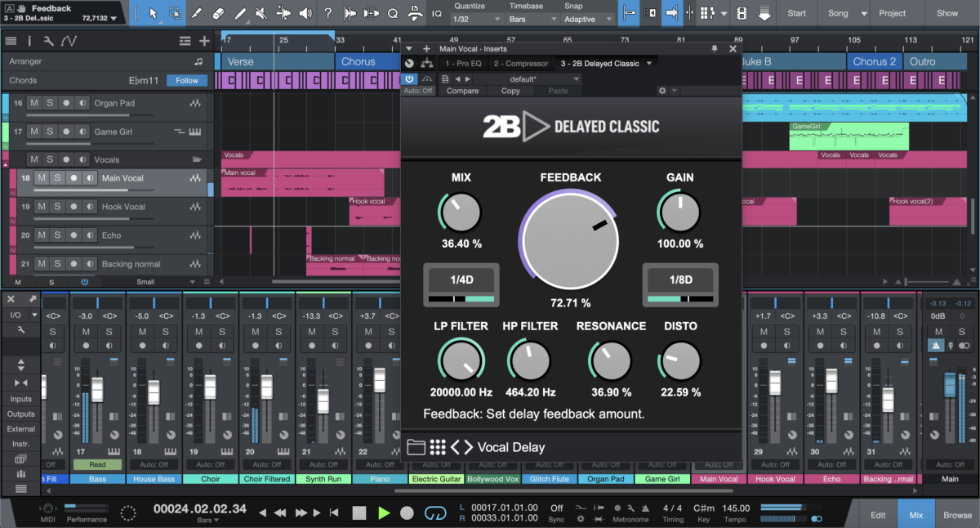The height and width of the screenshot is (528, 980).
Task: Open track inspector info icon
Action: coord(30,41)
